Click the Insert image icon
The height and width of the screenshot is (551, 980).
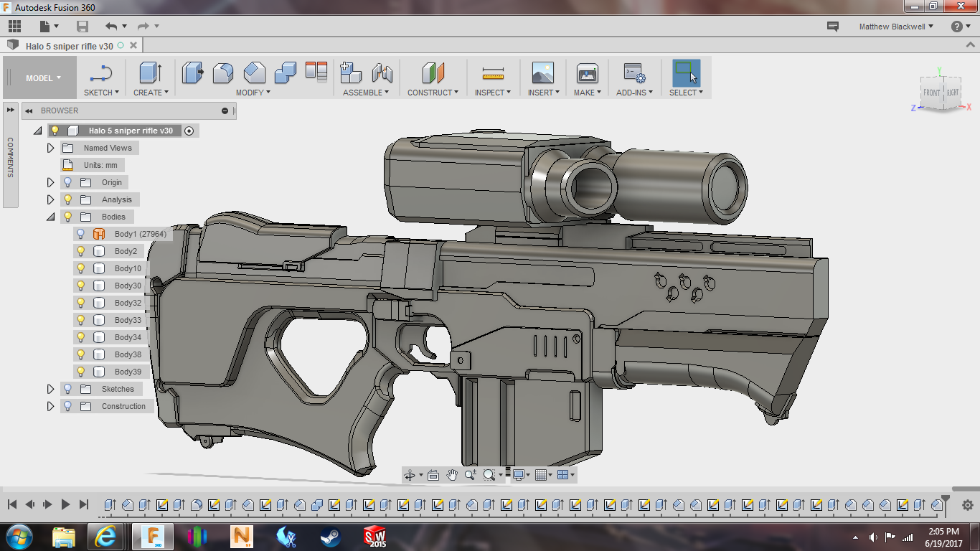pyautogui.click(x=543, y=73)
